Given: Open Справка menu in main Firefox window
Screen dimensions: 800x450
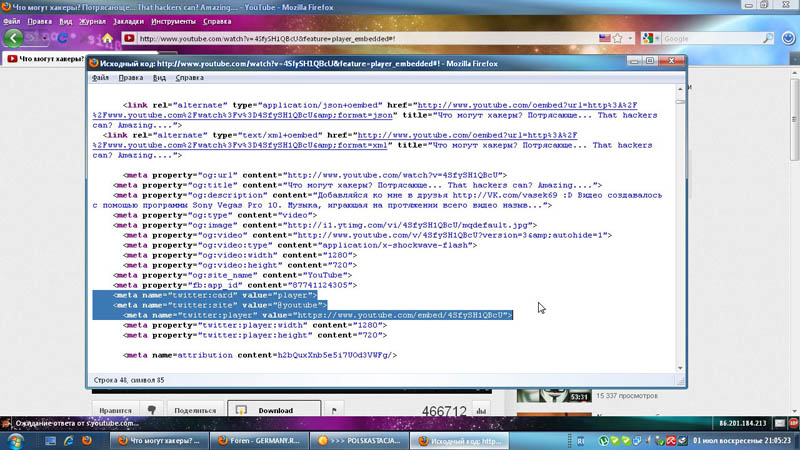Looking at the screenshot, I should click(217, 21).
